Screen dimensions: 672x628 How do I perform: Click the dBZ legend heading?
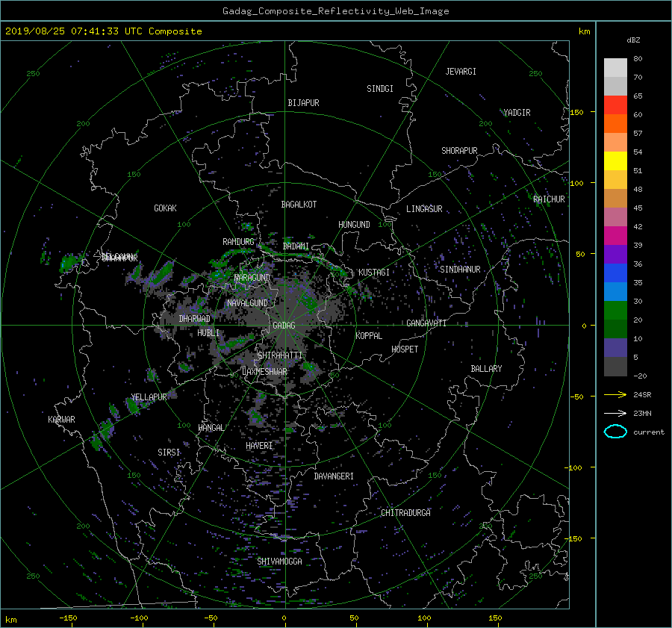[633, 40]
